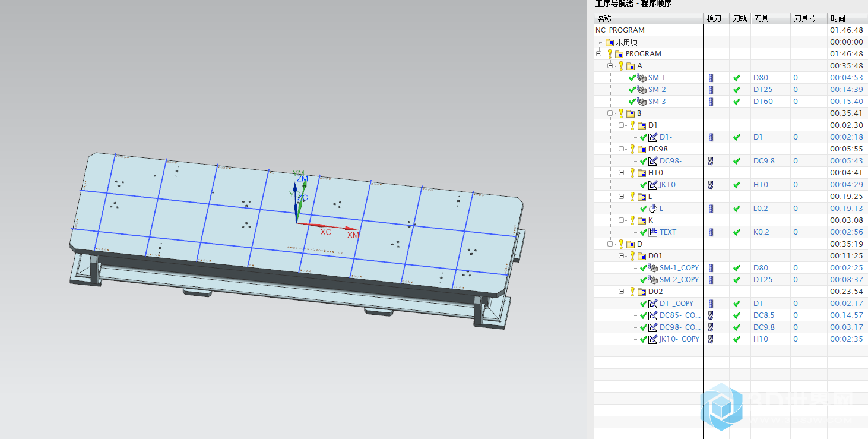Image resolution: width=868 pixels, height=439 pixels.
Task: Collapse the DC98 subgroup
Action: tap(622, 149)
